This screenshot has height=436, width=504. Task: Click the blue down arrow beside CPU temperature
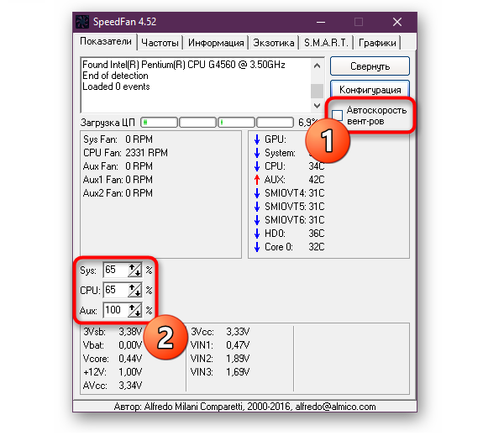tap(257, 166)
